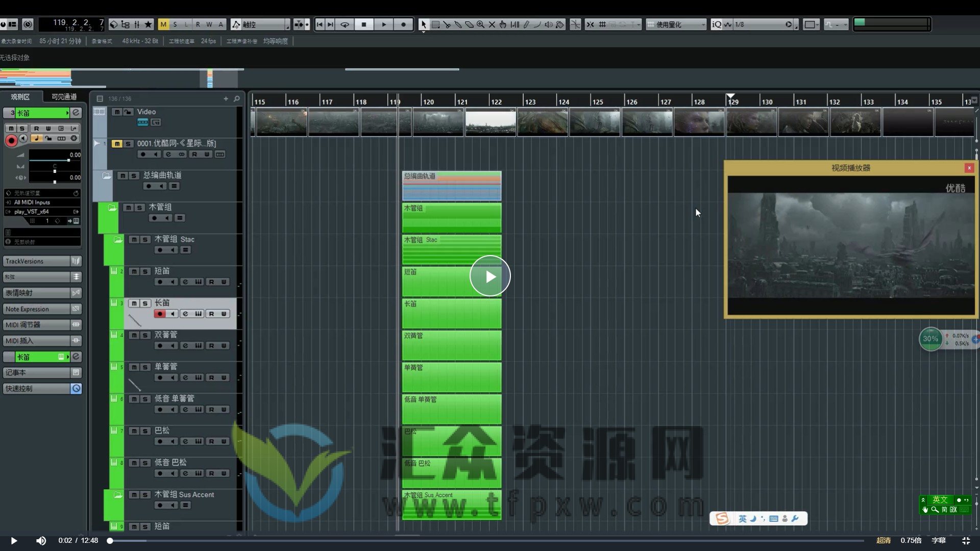Click the transport Stop button
The image size is (980, 551).
pyautogui.click(x=364, y=24)
